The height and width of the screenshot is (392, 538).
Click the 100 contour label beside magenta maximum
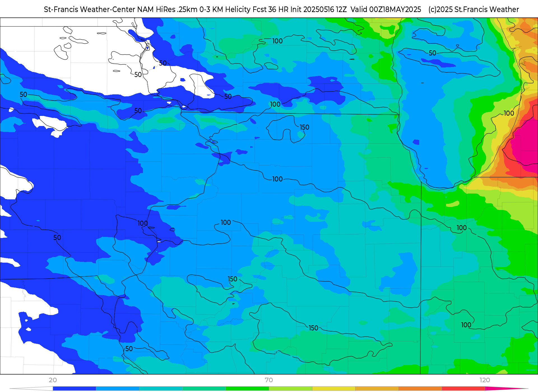pos(509,113)
